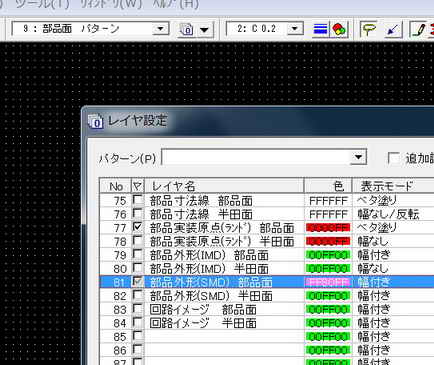Check the box for layer 83 回路イメージ

pyautogui.click(x=137, y=309)
